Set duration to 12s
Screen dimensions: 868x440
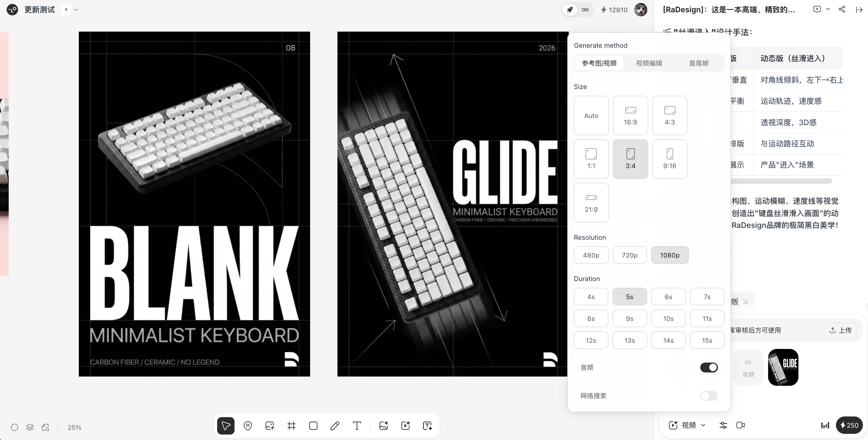[x=591, y=340]
